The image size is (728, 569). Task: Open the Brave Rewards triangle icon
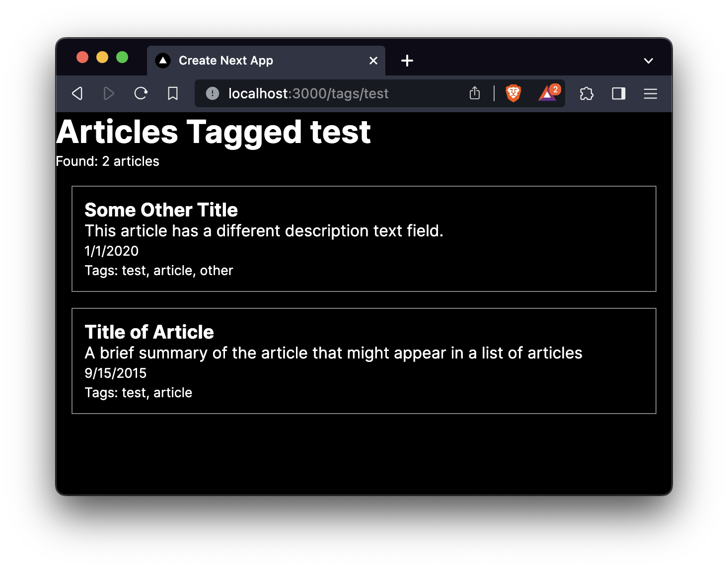point(549,93)
